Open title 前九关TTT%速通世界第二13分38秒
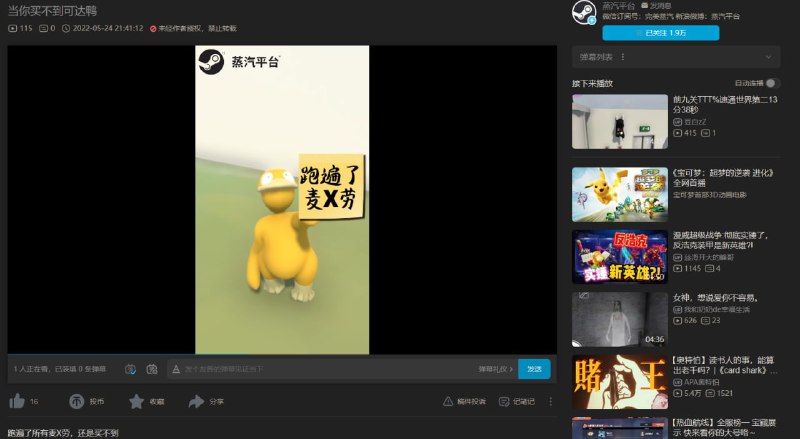The image size is (800, 439). point(725,104)
